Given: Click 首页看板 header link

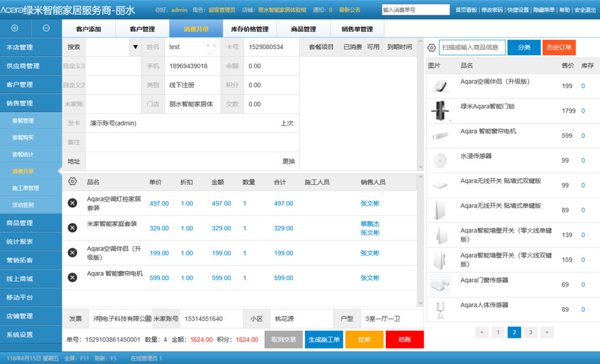Looking at the screenshot, I should coord(466,10).
